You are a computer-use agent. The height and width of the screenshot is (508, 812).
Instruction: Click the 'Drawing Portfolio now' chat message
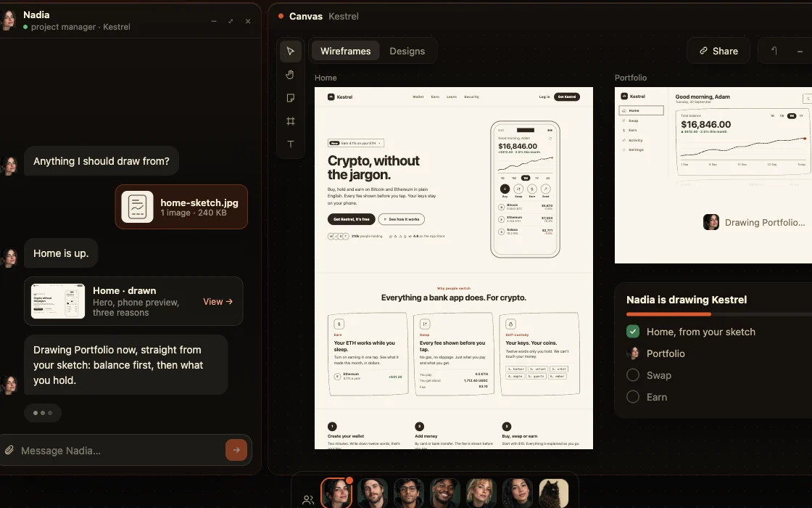[126, 365]
